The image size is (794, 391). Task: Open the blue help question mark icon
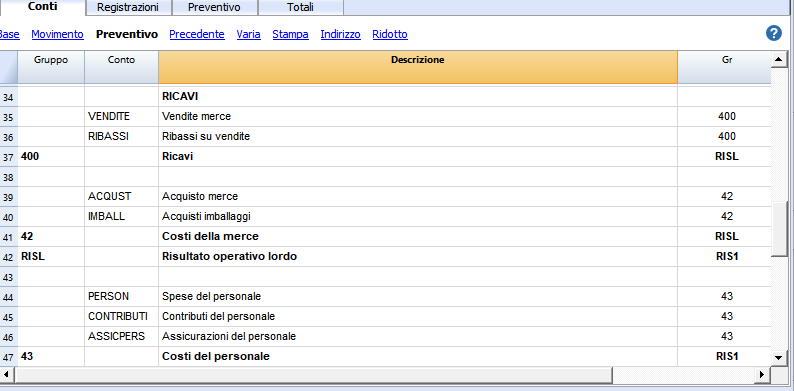point(774,33)
